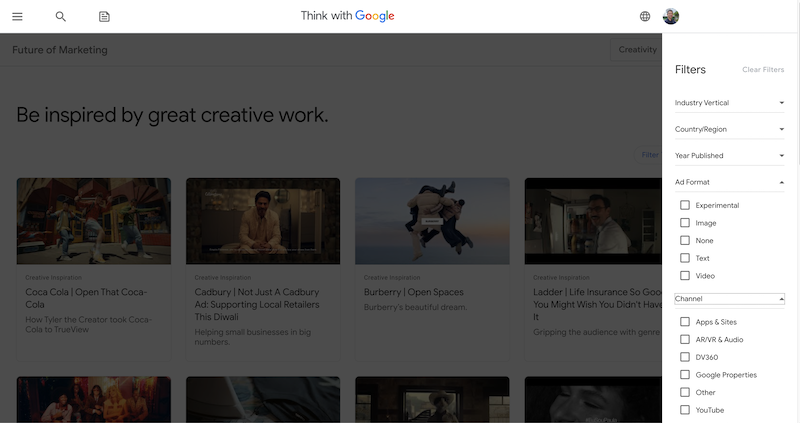
Task: Collapse the Channel filter section
Action: [729, 299]
